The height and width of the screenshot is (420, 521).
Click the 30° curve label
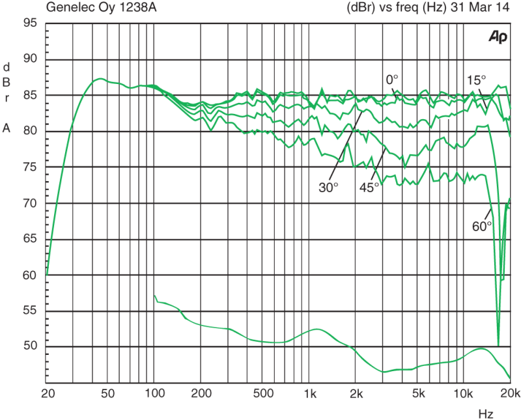pyautogui.click(x=328, y=188)
